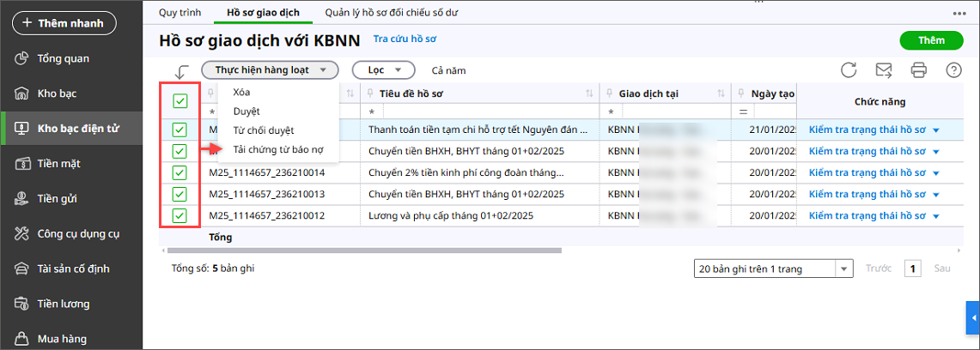Image resolution: width=980 pixels, height=350 pixels.
Task: Select Tải chứng từ báo nợ menu item
Action: click(277, 149)
